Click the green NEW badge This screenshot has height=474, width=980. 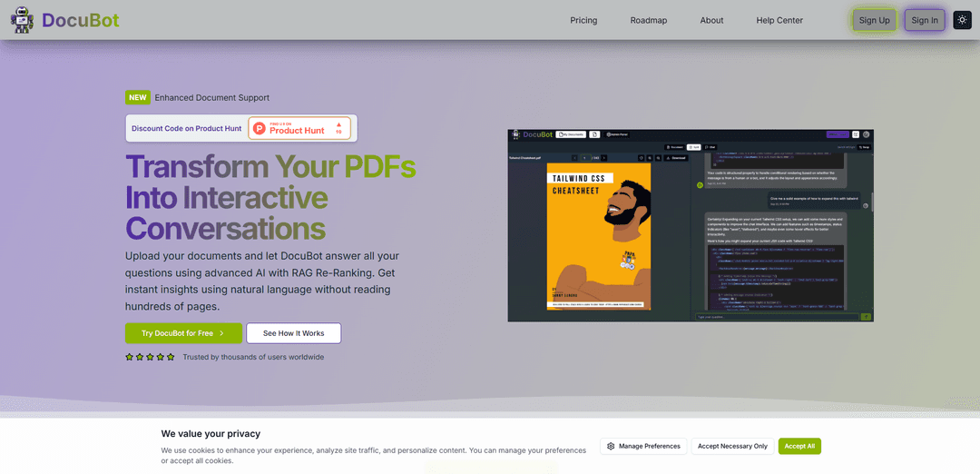[x=138, y=97]
